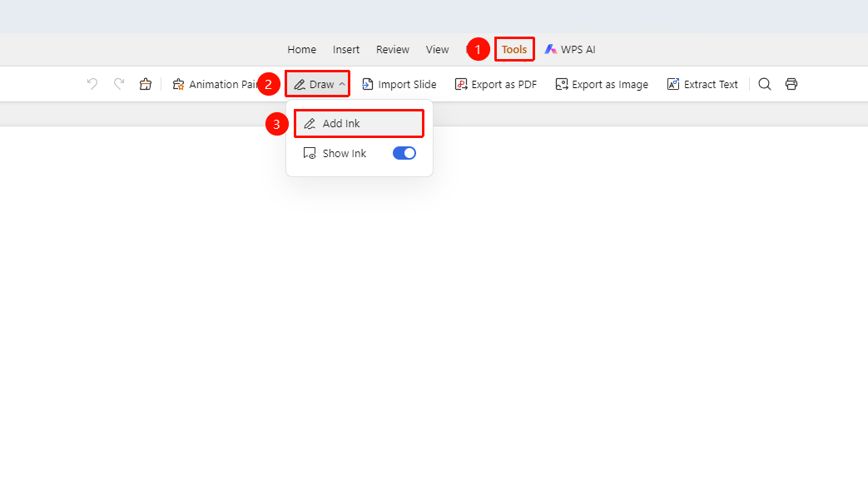Open the View tab

(x=437, y=49)
